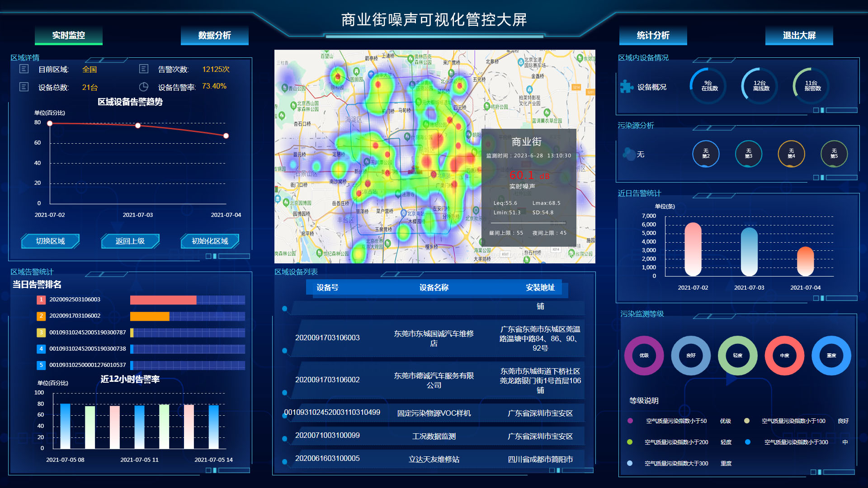Click the document icon beside 目前区域
The width and height of the screenshot is (868, 488).
(24, 69)
